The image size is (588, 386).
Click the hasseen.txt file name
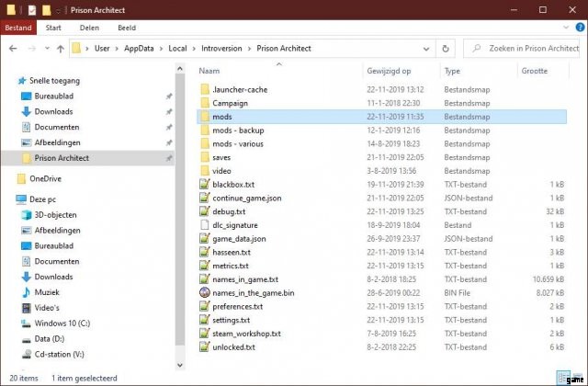(x=232, y=253)
